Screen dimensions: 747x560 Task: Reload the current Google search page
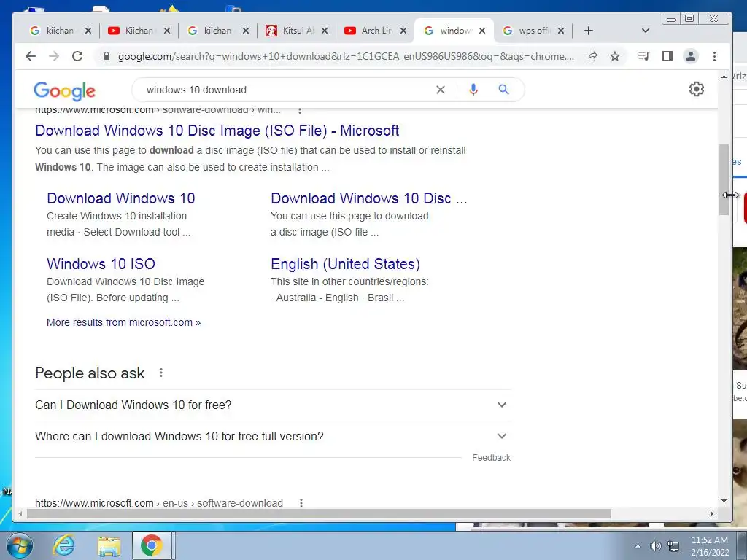pyautogui.click(x=77, y=56)
